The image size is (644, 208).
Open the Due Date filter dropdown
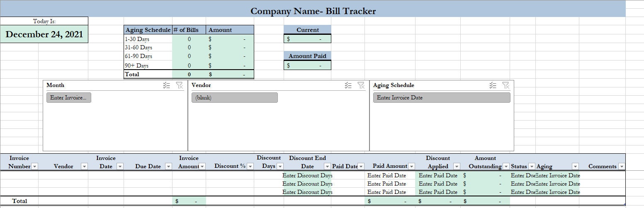[x=168, y=167]
